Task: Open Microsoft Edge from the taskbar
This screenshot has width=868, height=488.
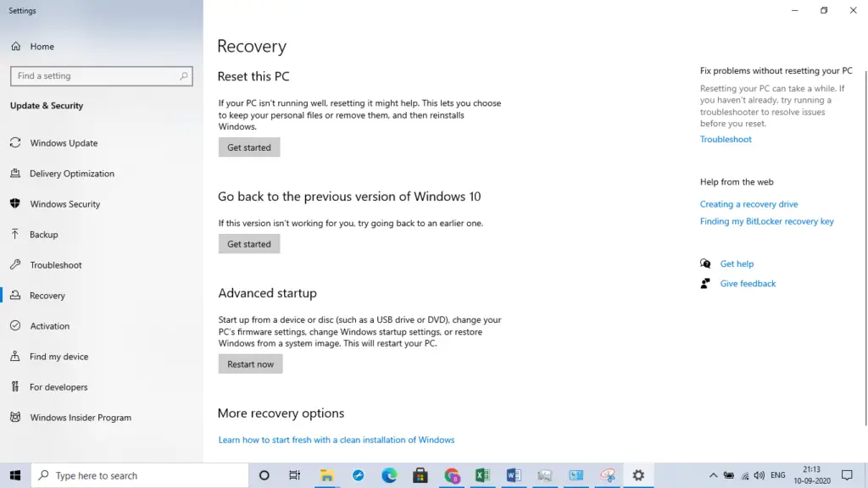Action: click(389, 475)
